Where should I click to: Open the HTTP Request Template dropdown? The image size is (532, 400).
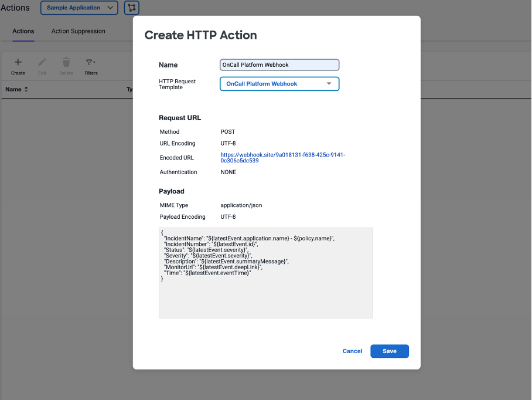click(279, 84)
